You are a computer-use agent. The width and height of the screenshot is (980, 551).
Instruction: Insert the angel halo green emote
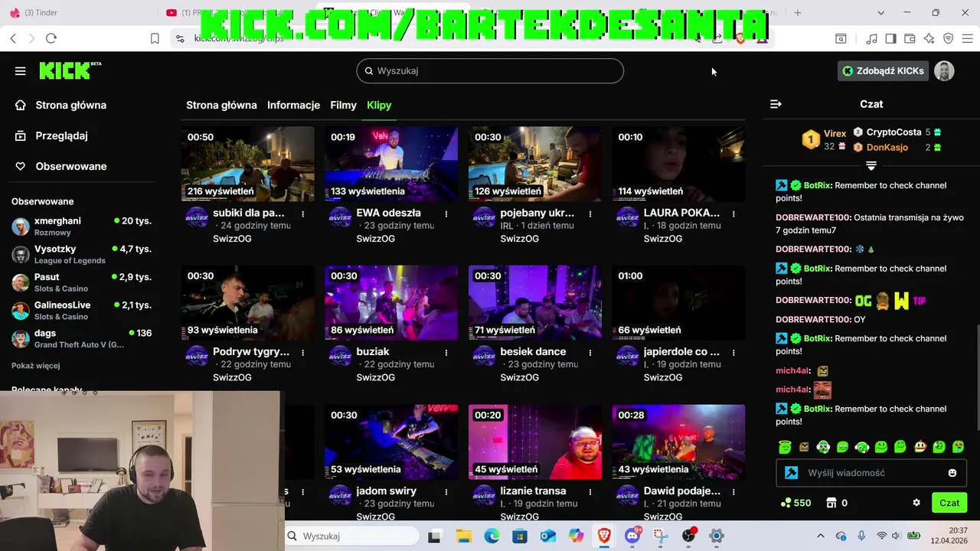[x=785, y=447]
